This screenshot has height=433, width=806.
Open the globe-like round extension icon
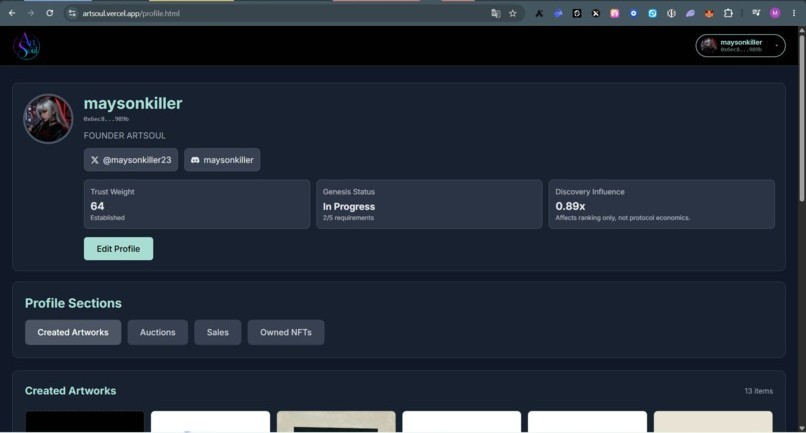click(671, 13)
